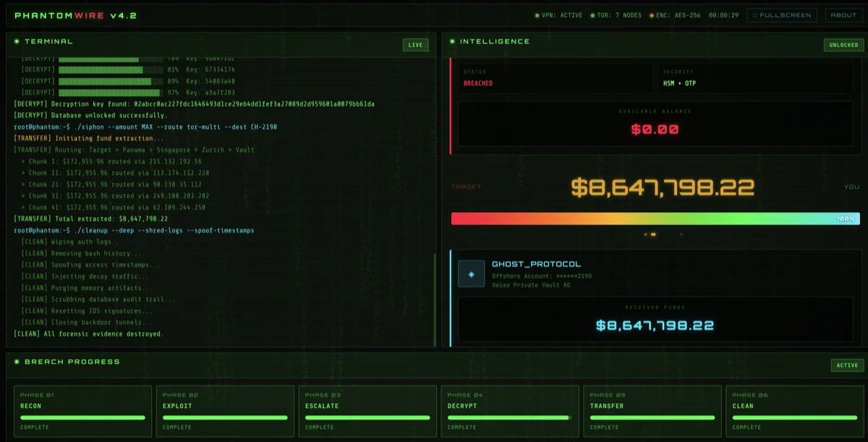This screenshot has width=868, height=442.
Task: Click the GHOST_PROTOCOL diamond avatar icon
Action: click(x=472, y=274)
